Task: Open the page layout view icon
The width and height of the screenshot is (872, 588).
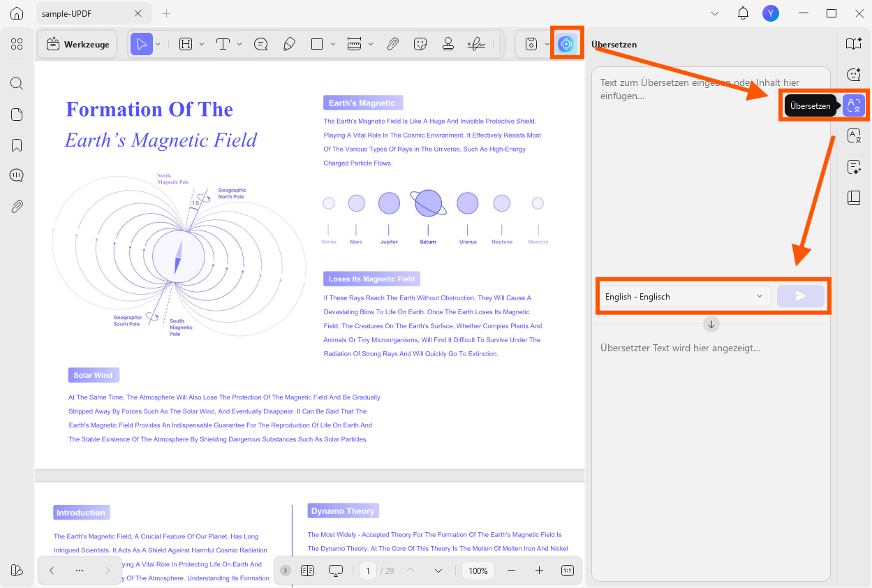Action: tap(308, 571)
